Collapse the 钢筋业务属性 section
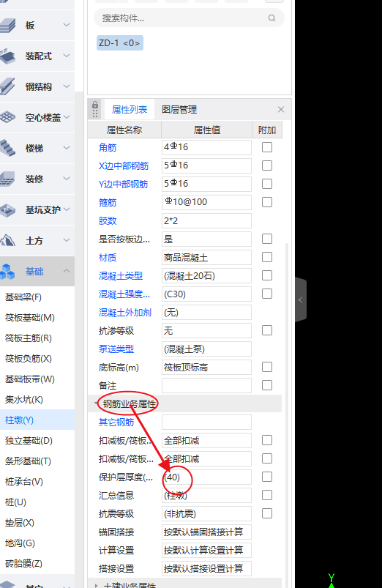 96,403
